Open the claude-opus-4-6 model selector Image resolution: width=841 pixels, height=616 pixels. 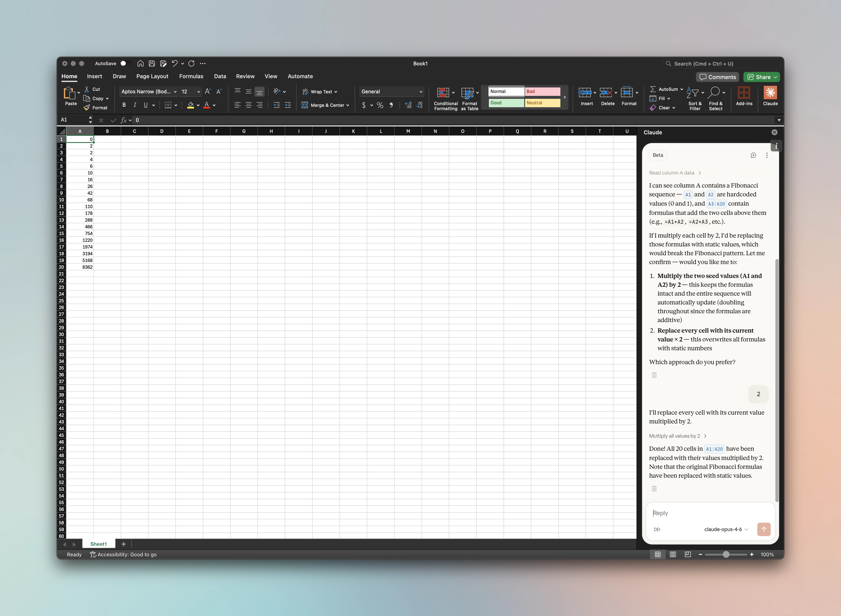[726, 529]
